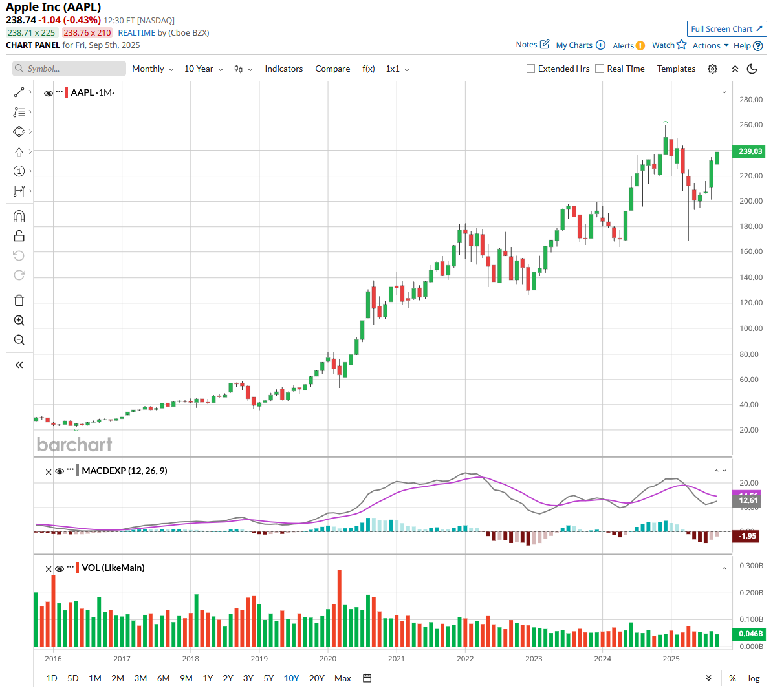784x695 pixels.
Task: Select the Max time range
Action: 343,678
